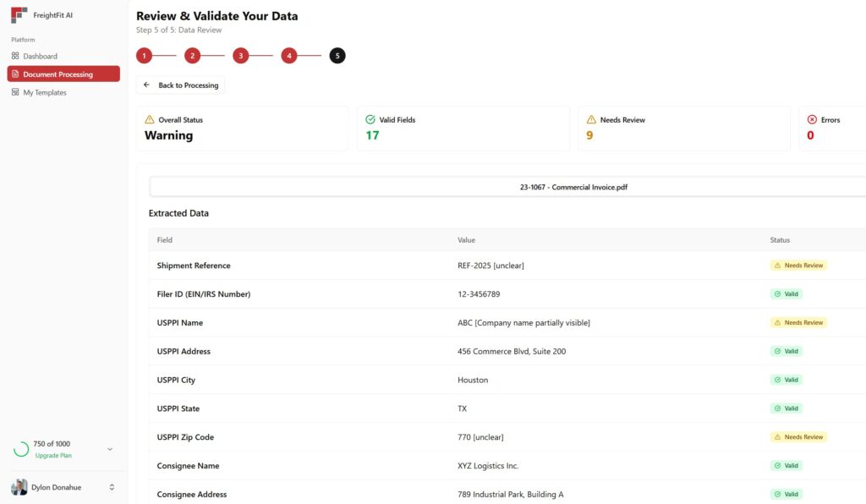Open Document Processing in the sidebar
866x504 pixels.
63,74
